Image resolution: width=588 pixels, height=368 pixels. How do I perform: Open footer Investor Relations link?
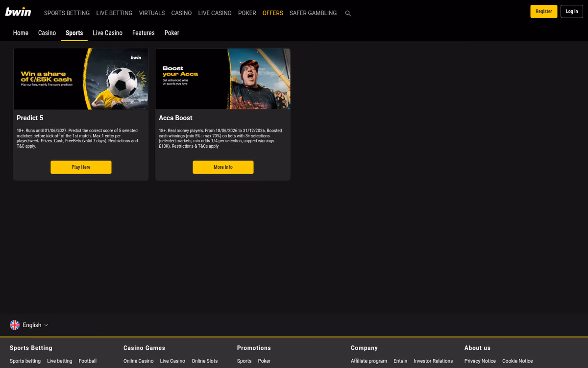pyautogui.click(x=433, y=361)
